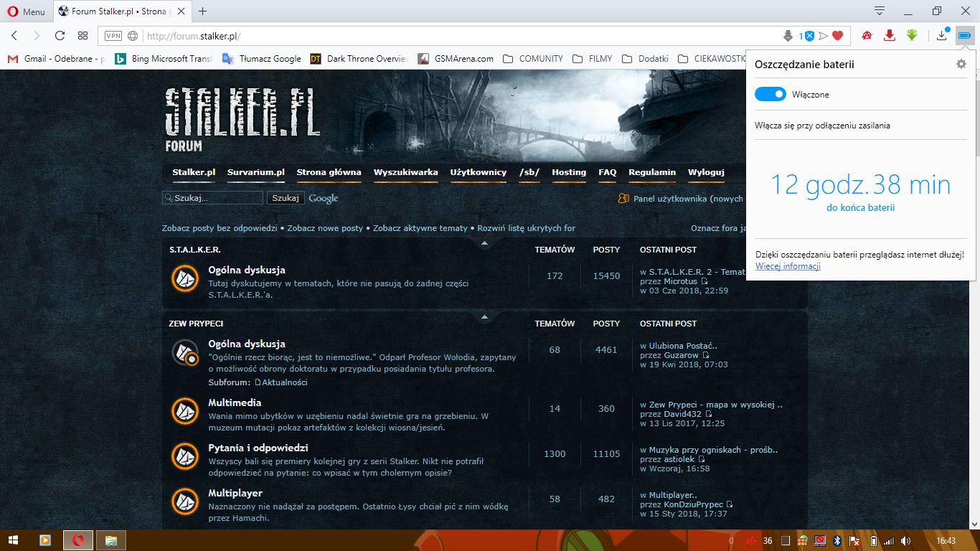This screenshot has width=980, height=551.
Task: Click the globe site info icon
Action: tap(133, 36)
